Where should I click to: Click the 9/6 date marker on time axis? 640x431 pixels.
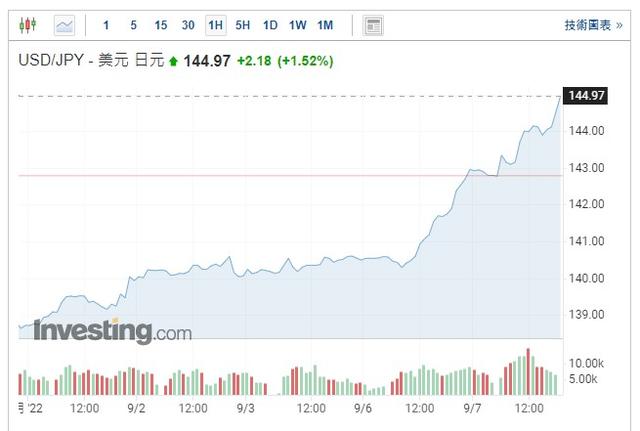pyautogui.click(x=363, y=408)
